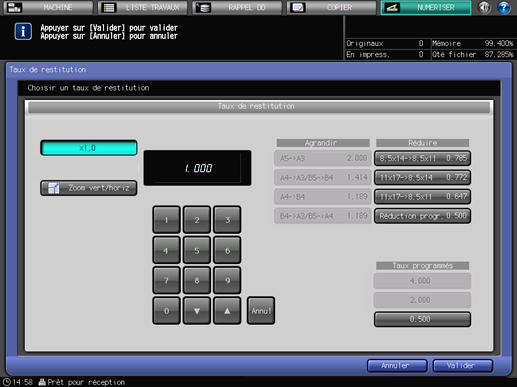Select the NUMERISER tab
The height and width of the screenshot is (387, 517).
(426, 7)
